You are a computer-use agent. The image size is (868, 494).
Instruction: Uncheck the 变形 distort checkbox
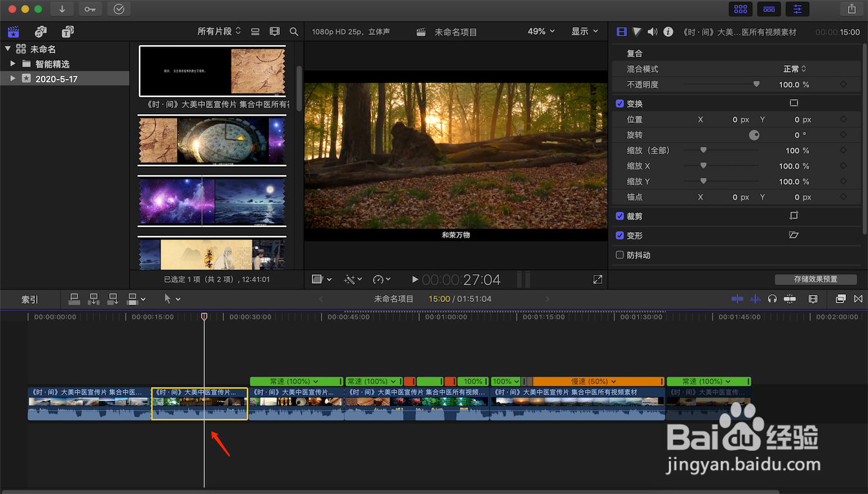(620, 236)
